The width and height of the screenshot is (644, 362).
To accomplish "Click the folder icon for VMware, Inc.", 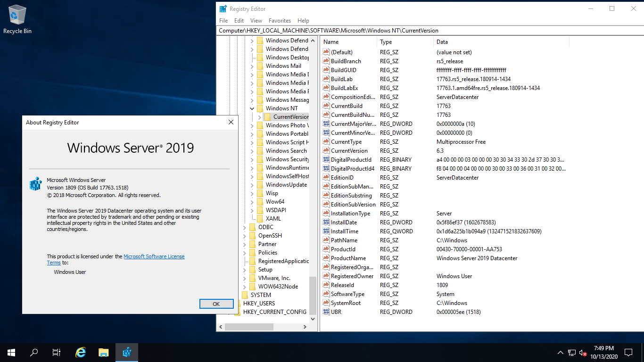I will click(x=252, y=278).
